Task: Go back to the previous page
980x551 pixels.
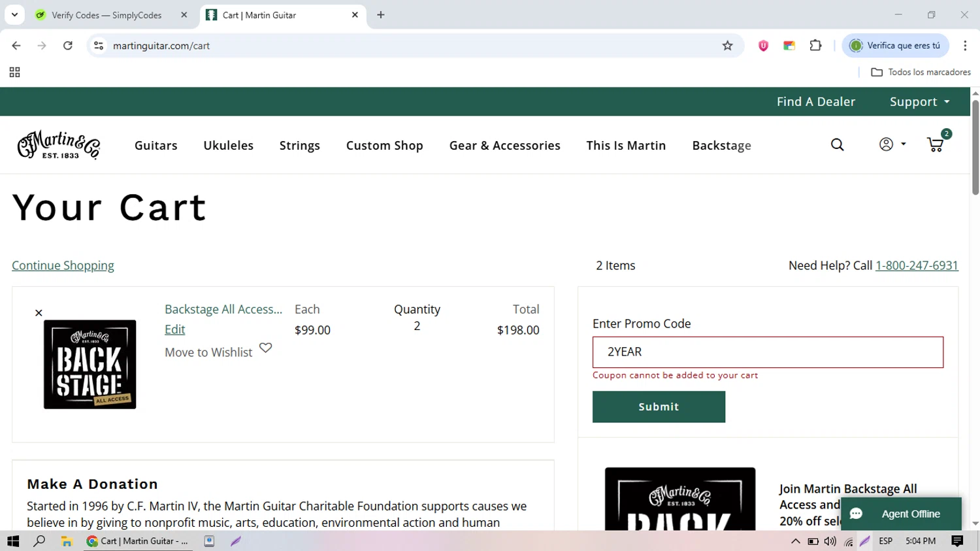Action: (16, 46)
